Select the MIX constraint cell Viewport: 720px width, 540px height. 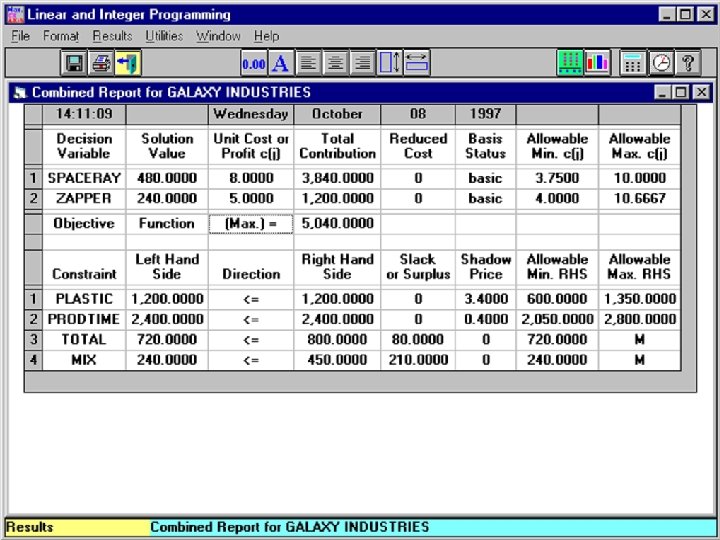(x=84, y=360)
